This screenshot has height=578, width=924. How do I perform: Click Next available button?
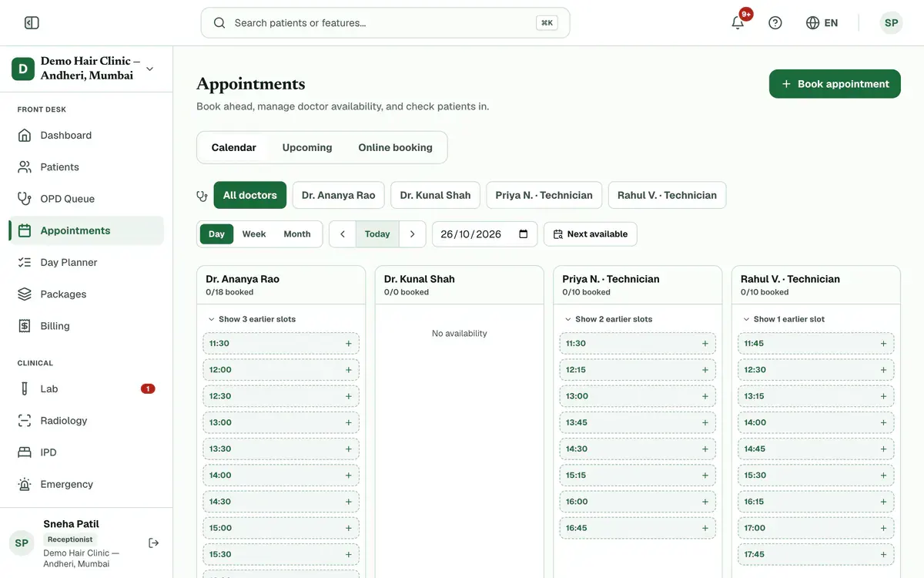click(591, 234)
